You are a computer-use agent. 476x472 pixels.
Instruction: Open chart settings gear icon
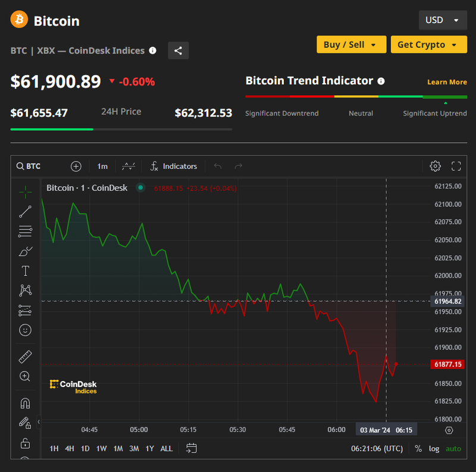[x=435, y=166]
